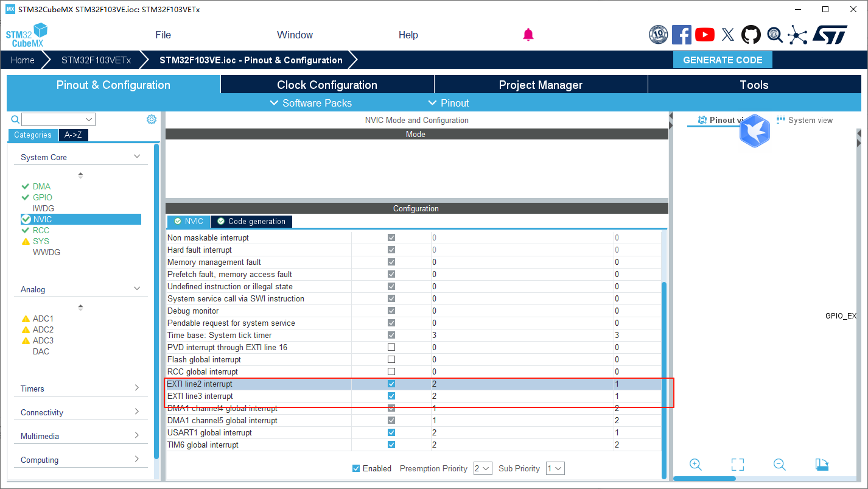868x489 pixels.
Task: Open the Facebook icon link
Action: pos(681,35)
